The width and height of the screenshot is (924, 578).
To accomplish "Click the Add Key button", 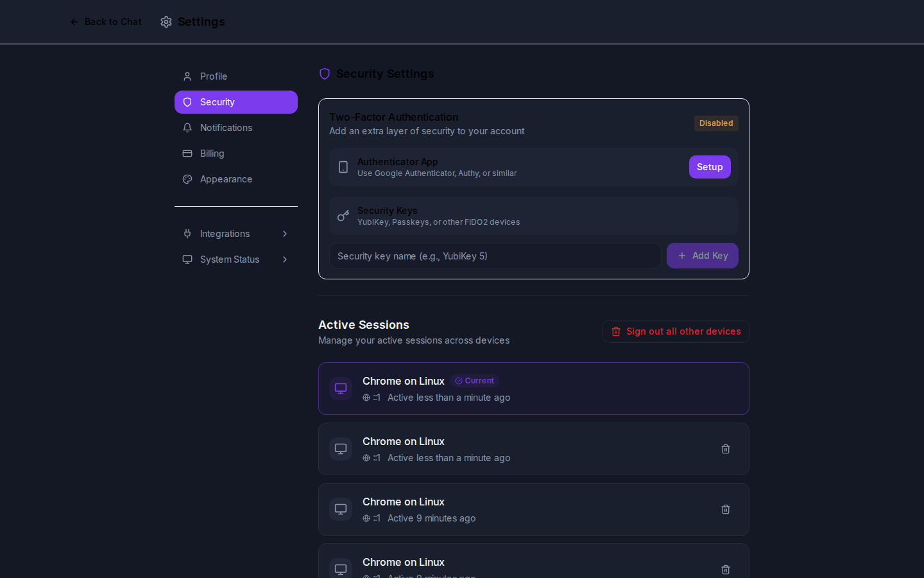I will 703,256.
